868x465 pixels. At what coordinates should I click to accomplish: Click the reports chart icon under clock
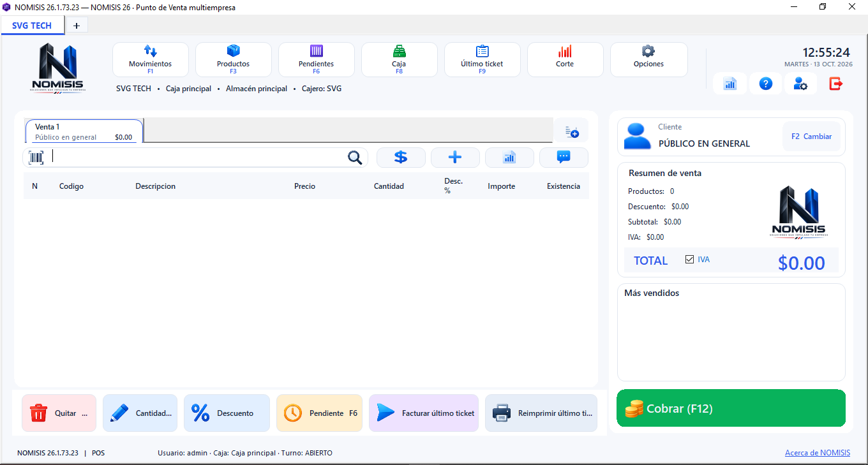pos(730,84)
